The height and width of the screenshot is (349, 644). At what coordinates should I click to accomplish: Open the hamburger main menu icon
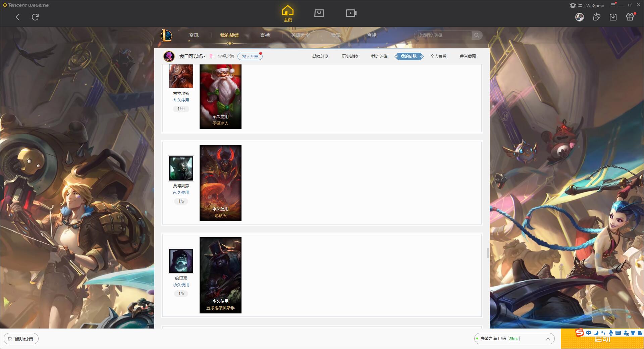tap(613, 5)
